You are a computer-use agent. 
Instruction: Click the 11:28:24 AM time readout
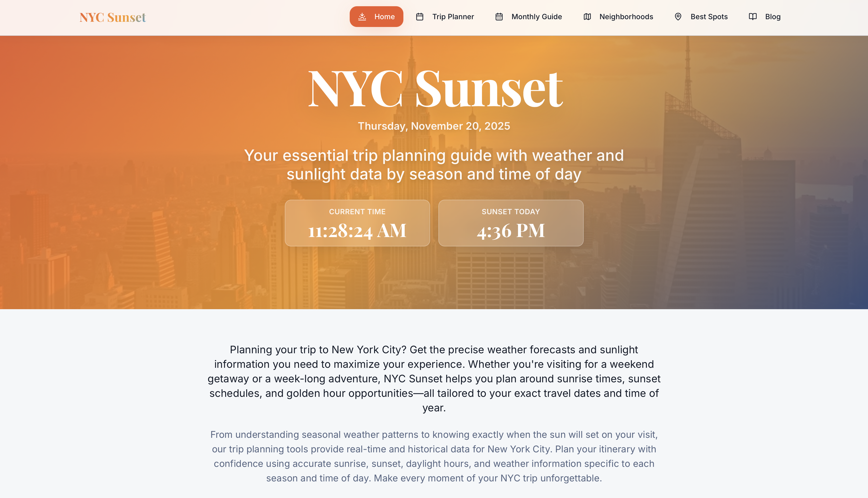(357, 231)
